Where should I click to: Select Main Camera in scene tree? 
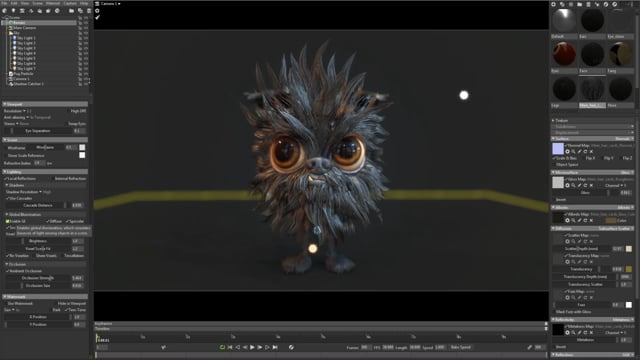[x=24, y=28]
